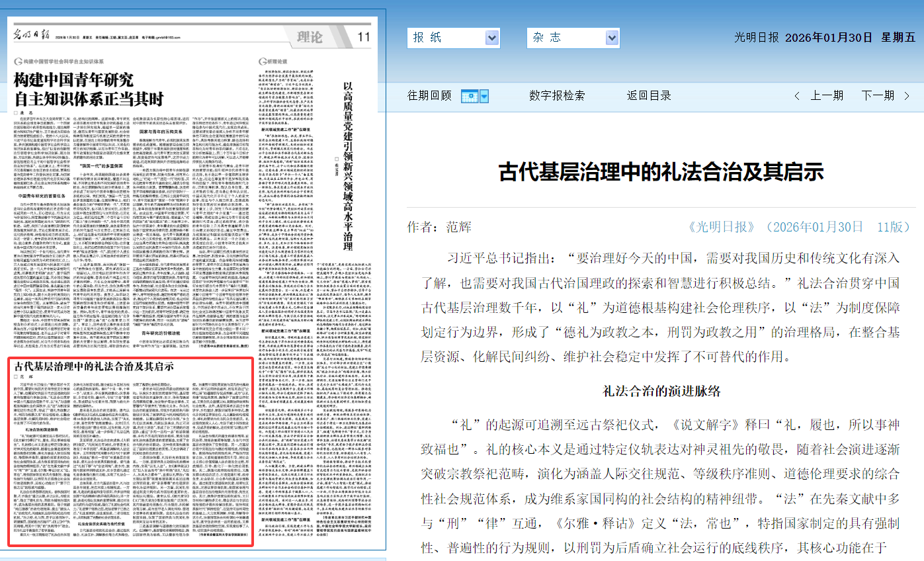Viewport: 924px width, 561px height.
Task: Open the 往期回顾 calendar icon
Action: 468,96
